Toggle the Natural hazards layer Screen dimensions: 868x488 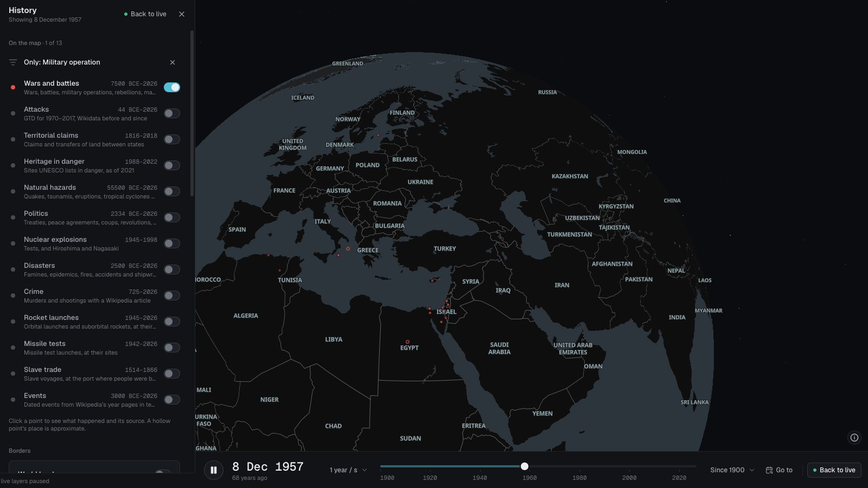click(172, 191)
